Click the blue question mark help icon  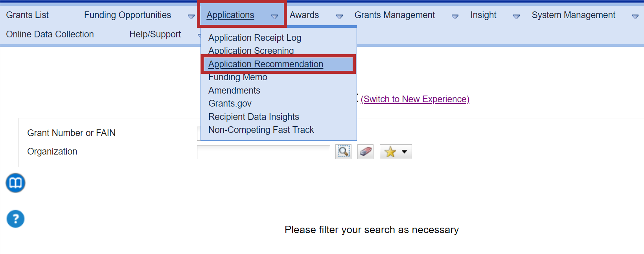[15, 219]
